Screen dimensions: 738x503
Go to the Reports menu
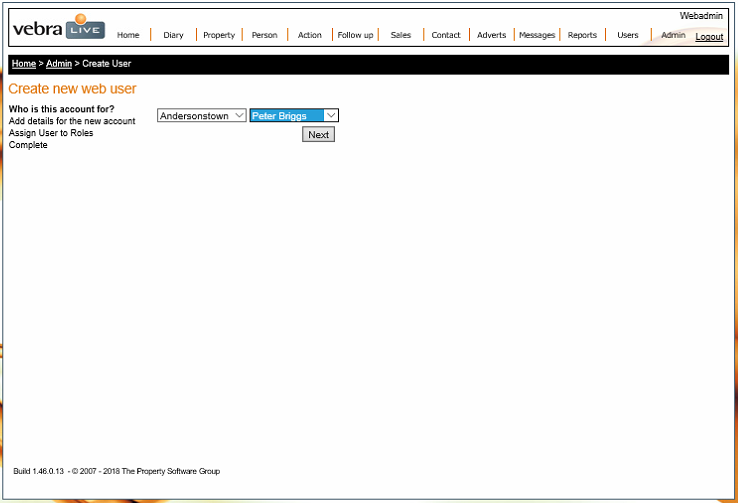(x=582, y=35)
